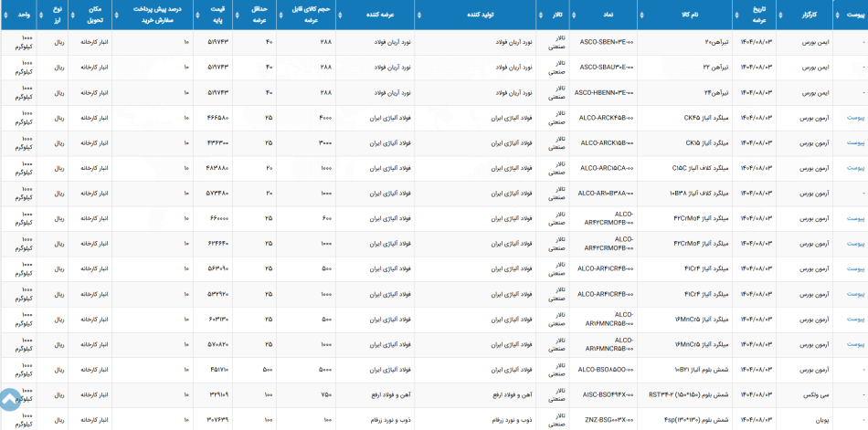Screen dimensions: 868x430
Task: Open پیوست link for 42CrMo4 row with volume 1000
Action: click(855, 244)
